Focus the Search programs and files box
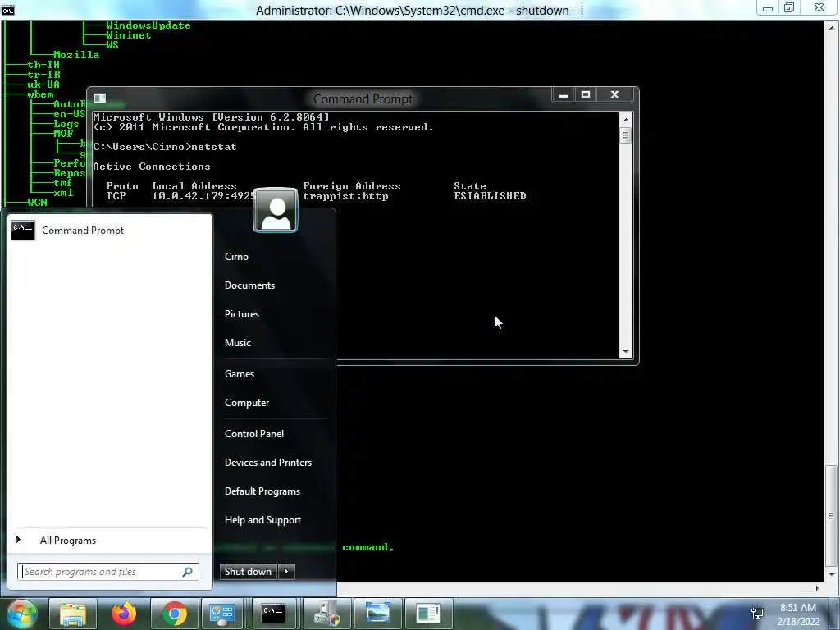The width and height of the screenshot is (840, 630). point(108,572)
